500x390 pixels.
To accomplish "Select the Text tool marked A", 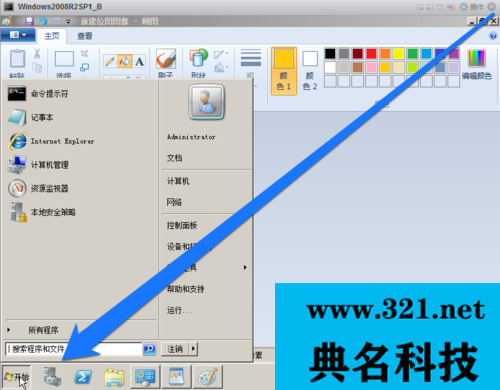I will 139,61.
